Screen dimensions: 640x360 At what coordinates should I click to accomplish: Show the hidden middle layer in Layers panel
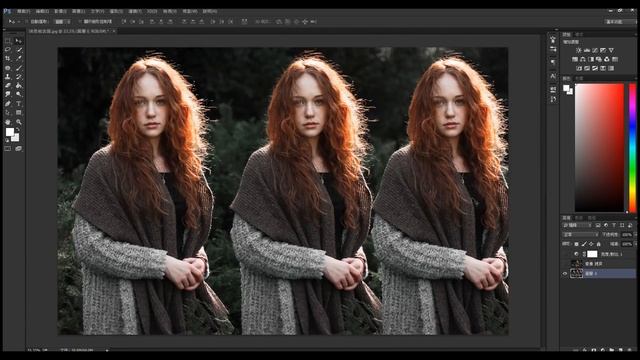tap(564, 264)
